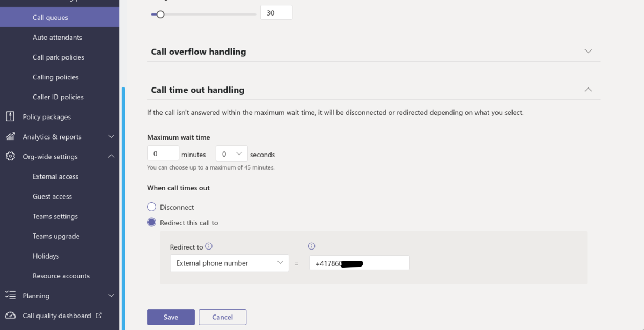
Task: Click the Org-wide settings gear icon
Action: point(10,156)
